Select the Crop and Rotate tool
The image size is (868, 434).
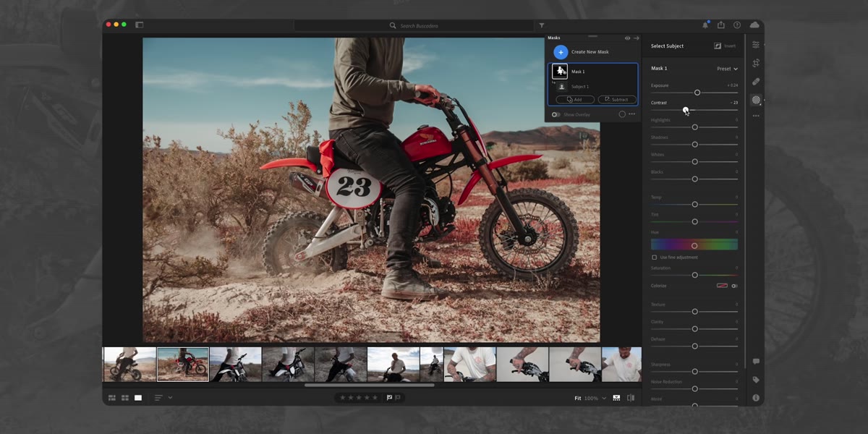[756, 63]
